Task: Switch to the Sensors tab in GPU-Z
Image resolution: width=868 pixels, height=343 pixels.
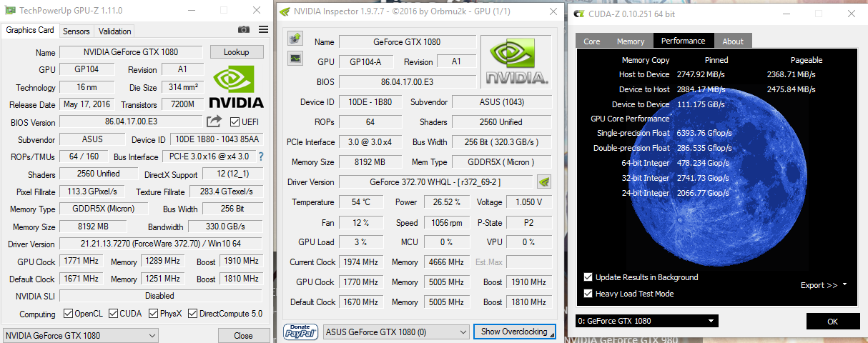Action: 77,31
